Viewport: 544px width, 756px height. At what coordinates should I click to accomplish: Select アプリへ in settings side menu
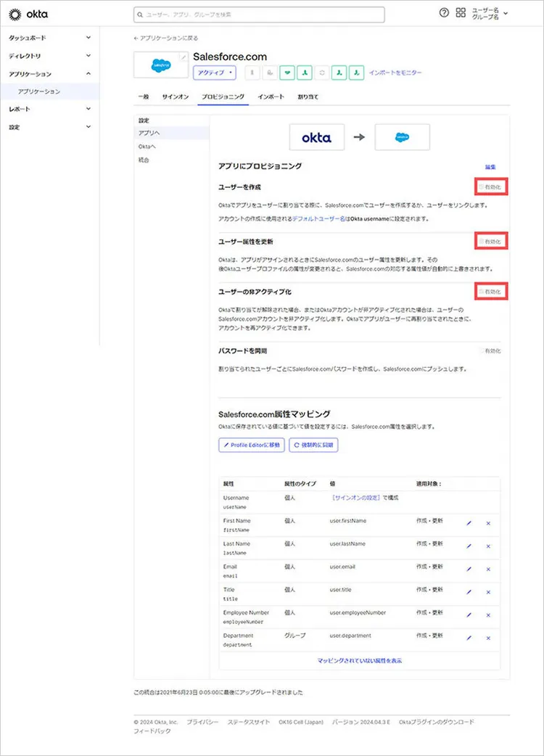pos(171,133)
